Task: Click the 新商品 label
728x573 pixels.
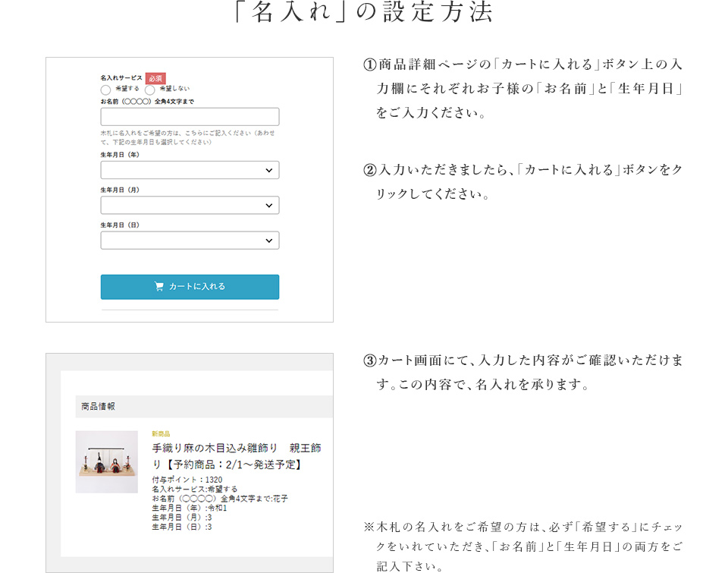Action: [161, 433]
